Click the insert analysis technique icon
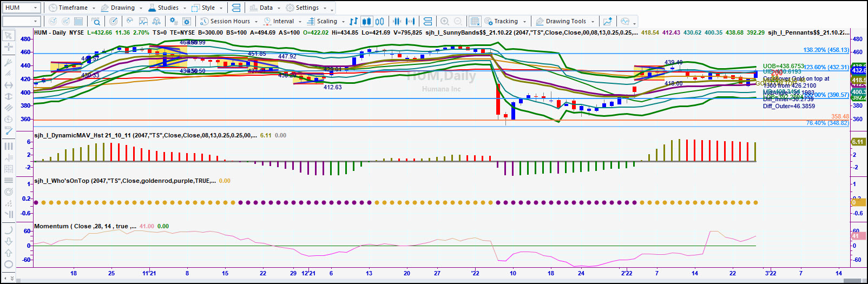 pyautogui.click(x=130, y=21)
